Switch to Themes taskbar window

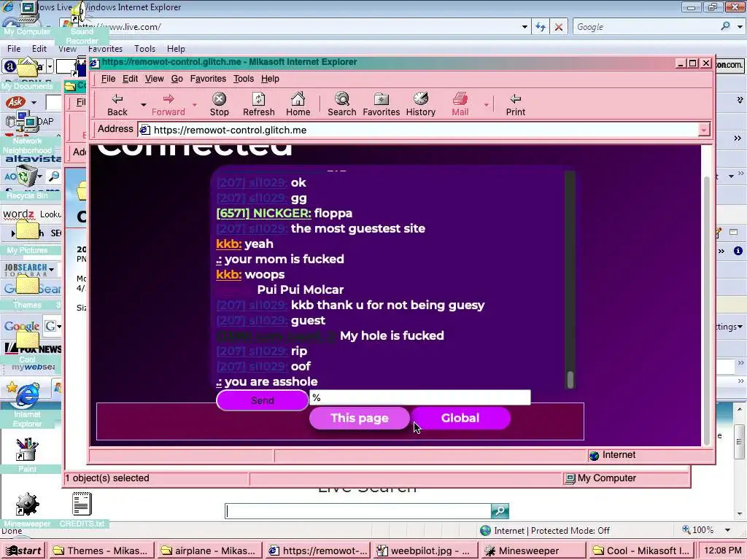(x=101, y=551)
